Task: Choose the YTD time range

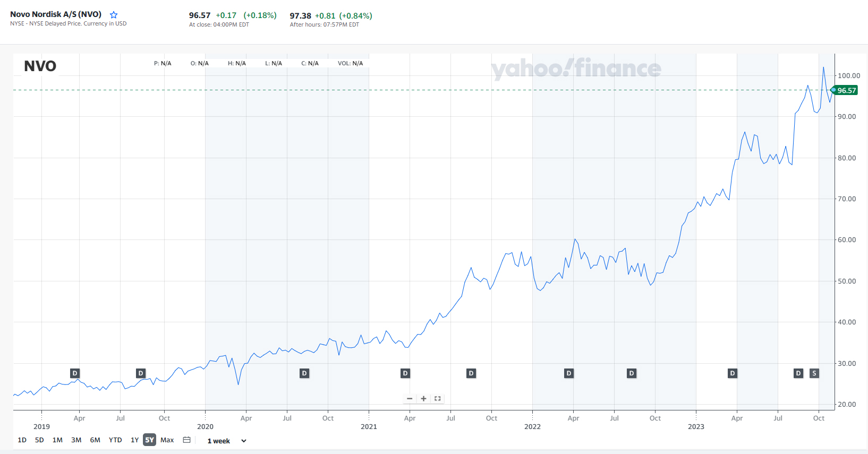Action: [115, 440]
